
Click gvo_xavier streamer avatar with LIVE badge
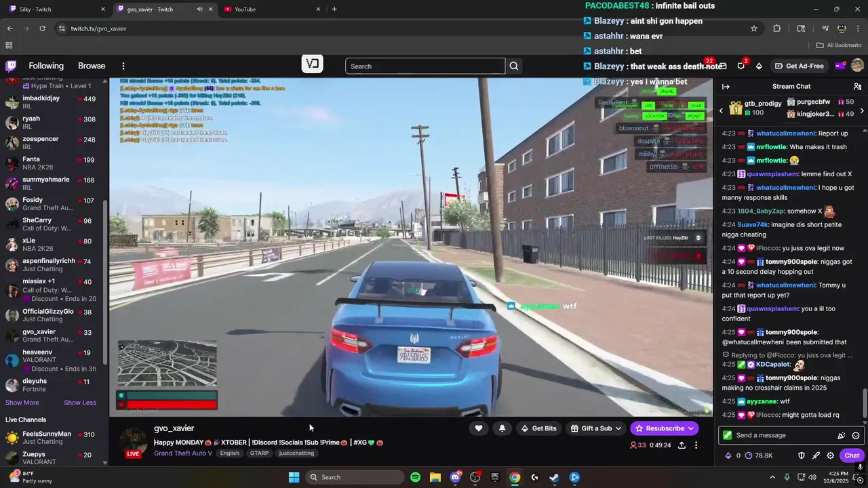pos(134,443)
